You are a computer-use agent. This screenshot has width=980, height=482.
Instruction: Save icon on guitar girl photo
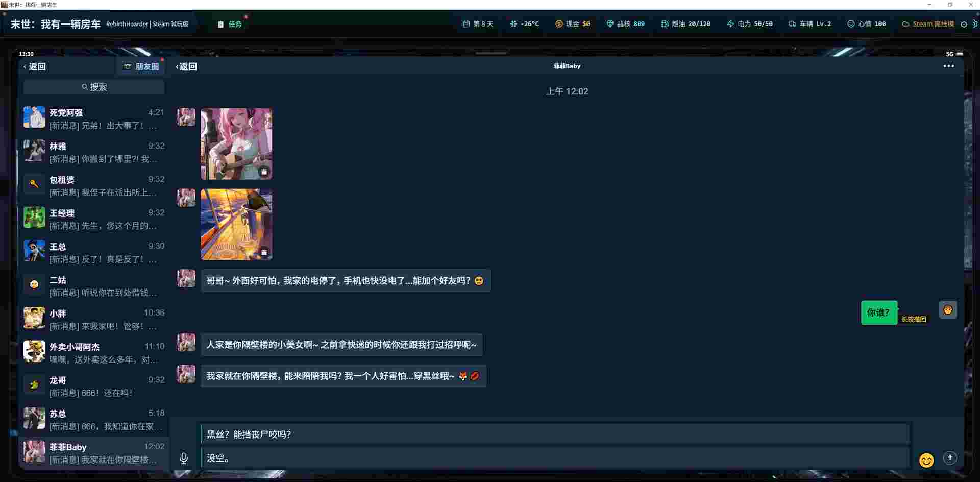pos(264,172)
